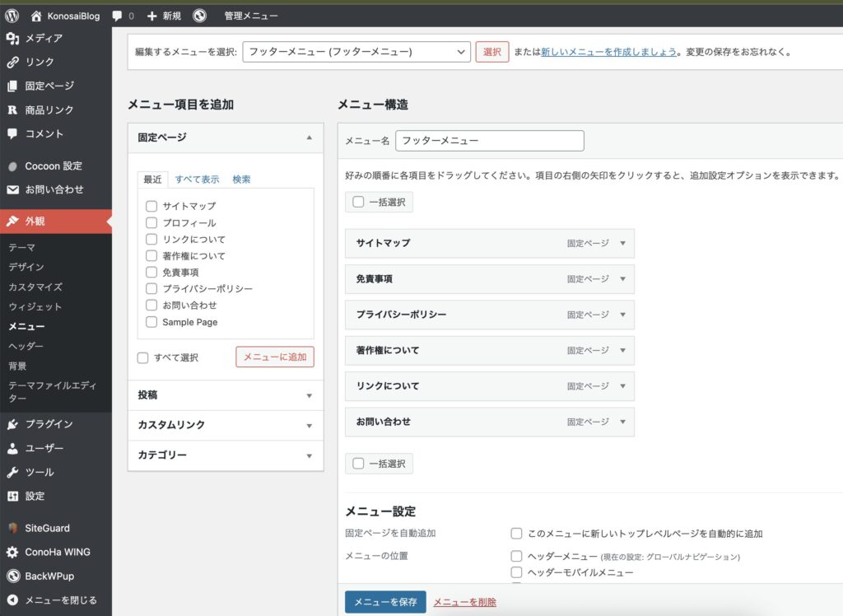This screenshot has height=616, width=843.
Task: Expand お問い合わせ menu item options
Action: (x=622, y=422)
